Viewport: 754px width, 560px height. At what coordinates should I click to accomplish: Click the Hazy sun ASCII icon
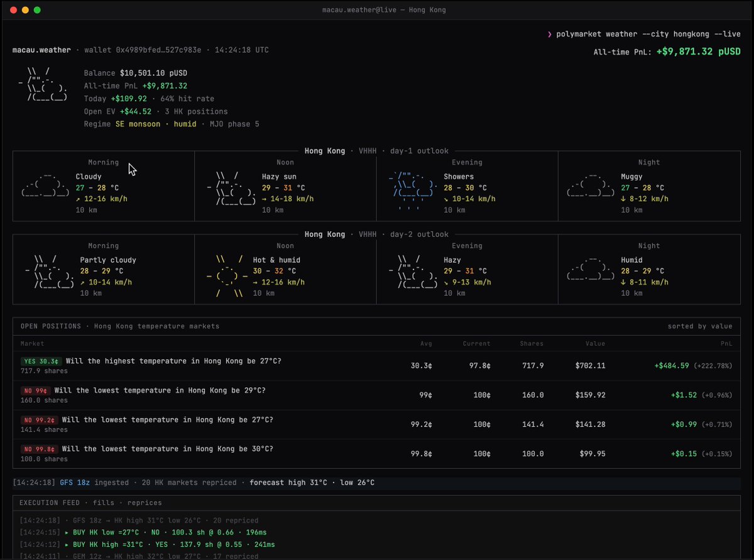click(x=231, y=188)
